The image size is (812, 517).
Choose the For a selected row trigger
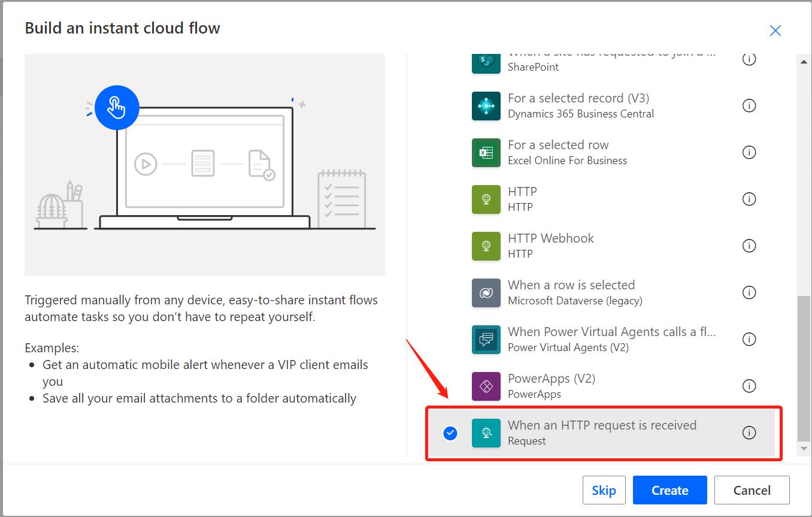(x=558, y=145)
